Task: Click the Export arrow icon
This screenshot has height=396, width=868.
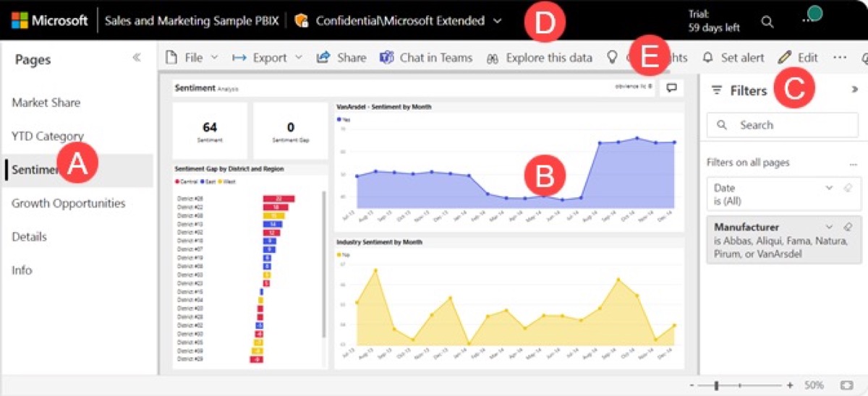Action: 239,58
